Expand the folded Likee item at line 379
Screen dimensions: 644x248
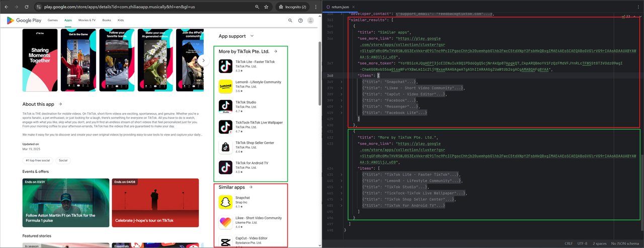tap(341, 88)
